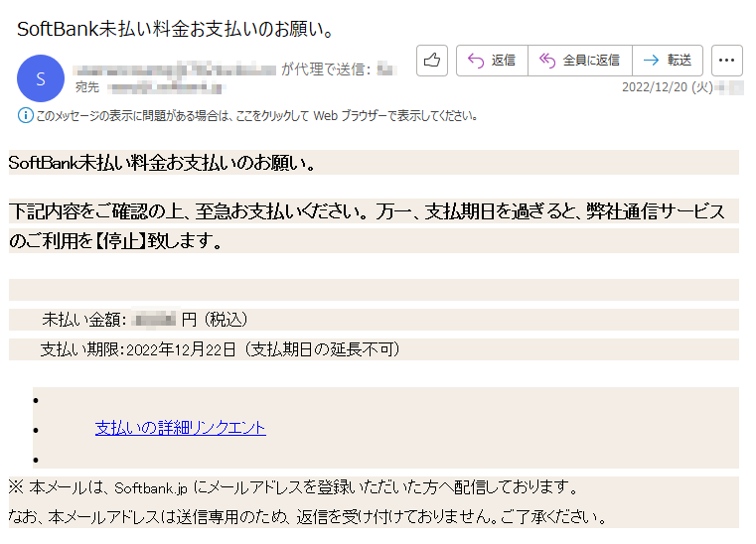Click the thumbs-up like button
This screenshot has height=544, width=756.
[x=432, y=61]
